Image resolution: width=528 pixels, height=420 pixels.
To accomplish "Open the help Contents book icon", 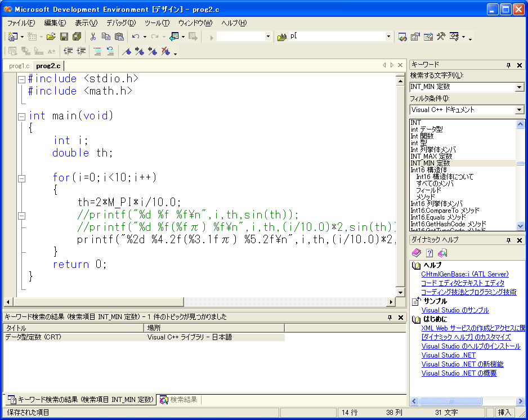I will (417, 253).
